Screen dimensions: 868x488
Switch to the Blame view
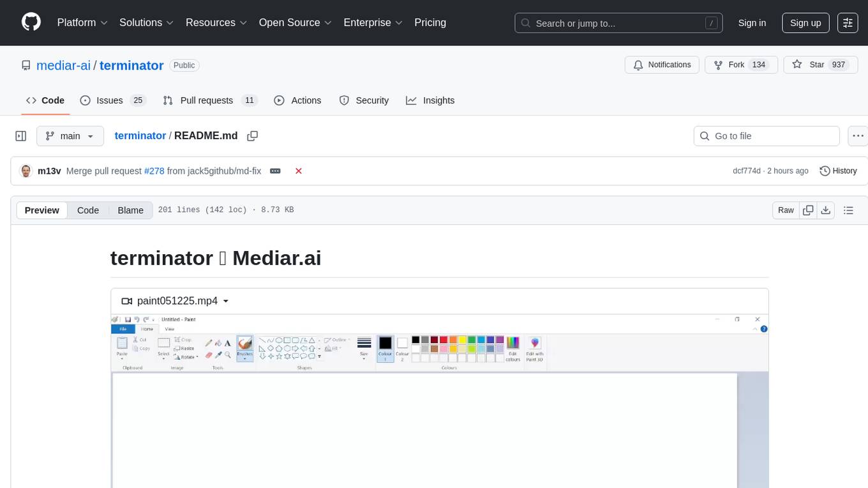pyautogui.click(x=131, y=210)
